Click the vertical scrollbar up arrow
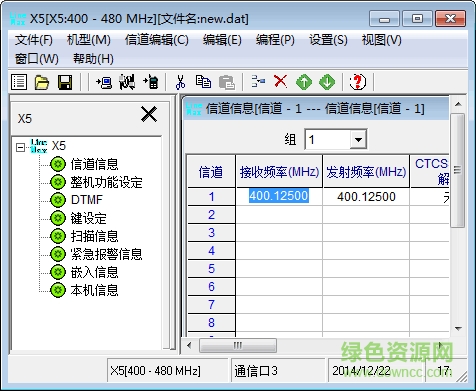 458,104
